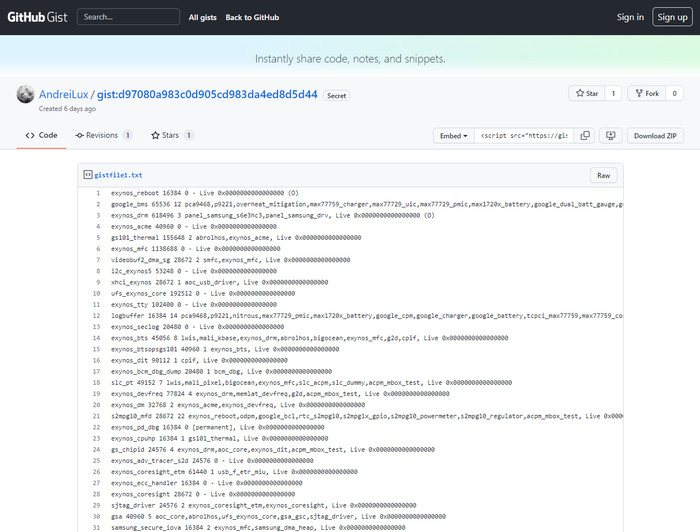Screen dimensions: 700x532
Task: Click the 'gs101_thermal 155648' line text
Action: click(x=236, y=238)
